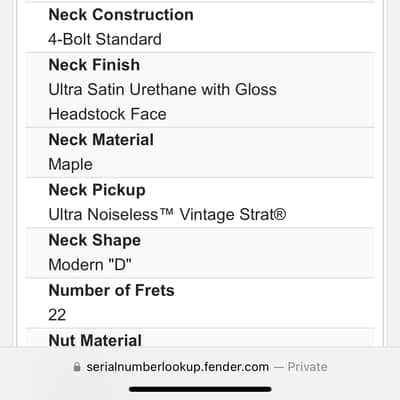Tap the Private label in the address bar
The height and width of the screenshot is (400, 400).
coord(307,367)
